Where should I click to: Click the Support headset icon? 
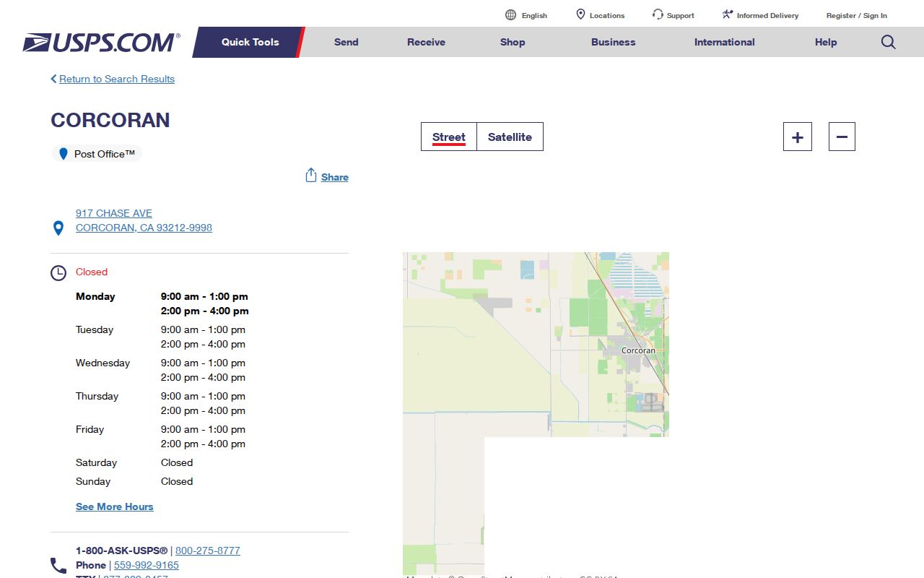[658, 14]
